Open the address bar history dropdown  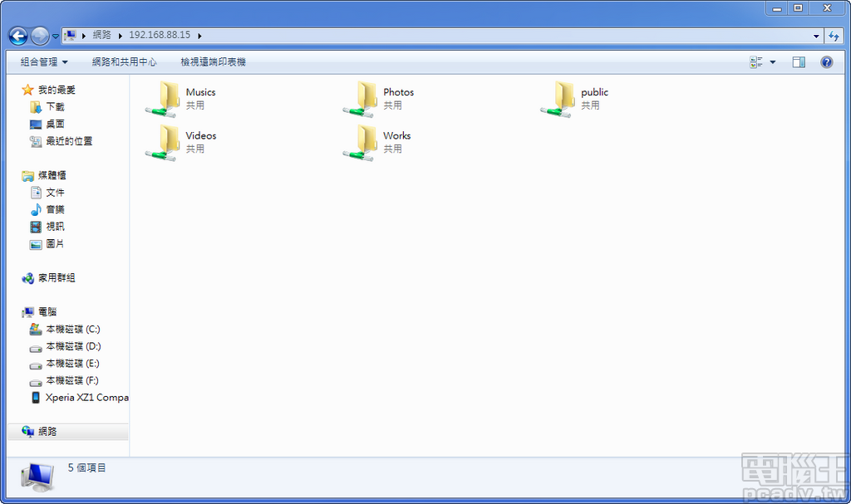coord(816,35)
